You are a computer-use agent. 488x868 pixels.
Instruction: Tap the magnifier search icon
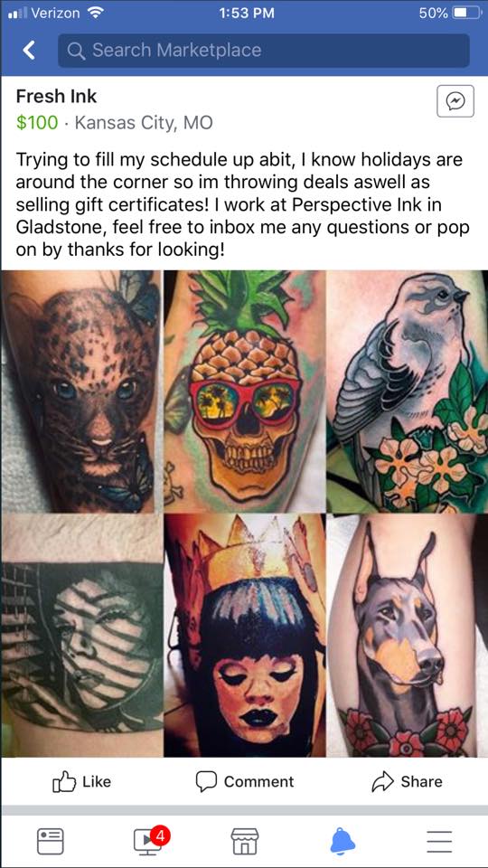(76, 51)
